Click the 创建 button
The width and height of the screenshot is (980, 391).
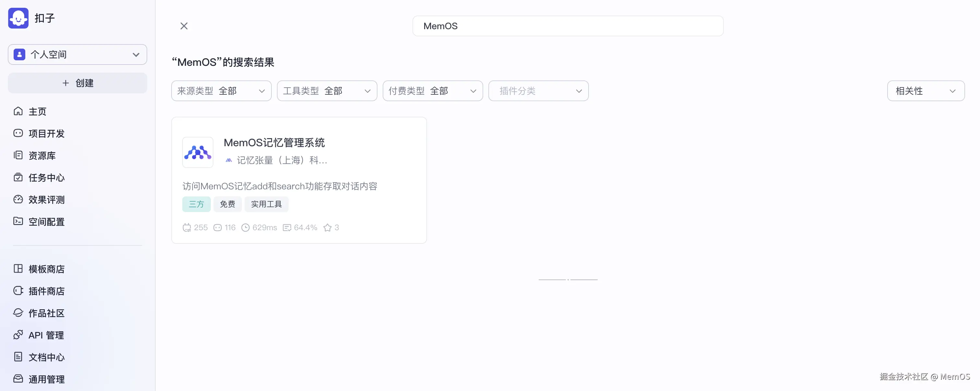pos(78,83)
